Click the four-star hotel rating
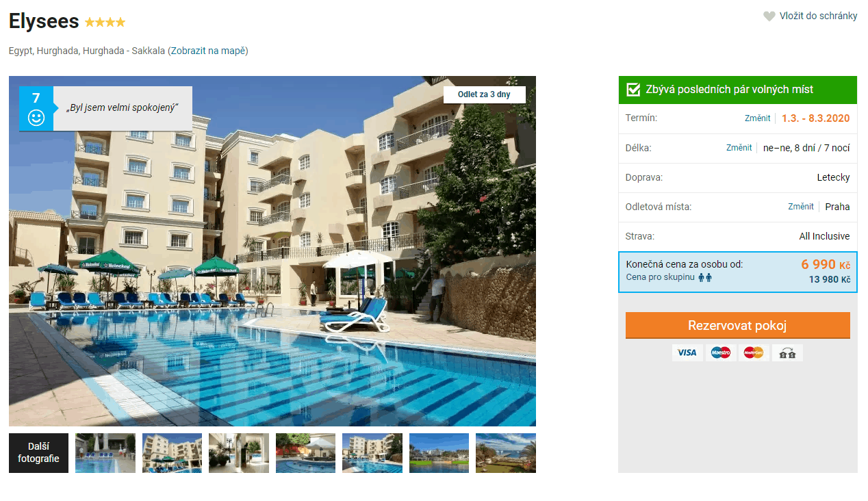 [105, 22]
